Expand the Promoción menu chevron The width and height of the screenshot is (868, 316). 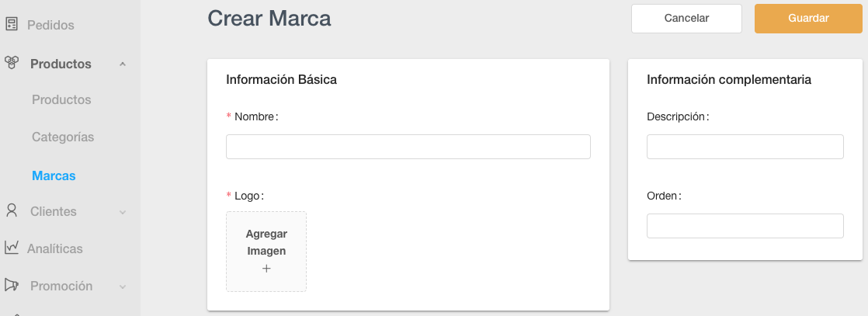point(123,286)
